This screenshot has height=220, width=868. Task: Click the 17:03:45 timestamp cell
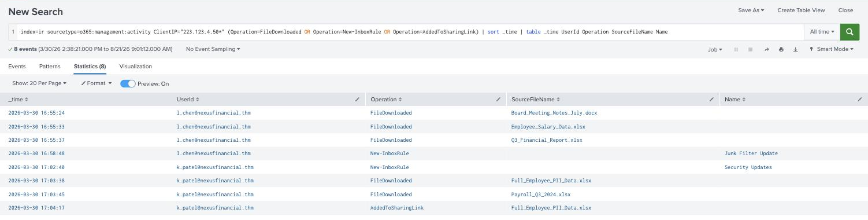tap(36, 195)
